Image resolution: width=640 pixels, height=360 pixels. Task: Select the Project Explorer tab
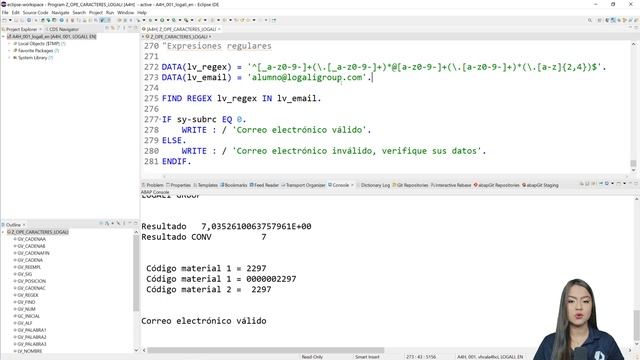21,29
